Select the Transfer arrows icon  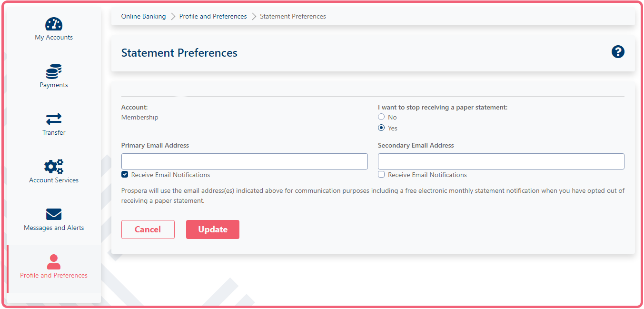click(x=54, y=119)
